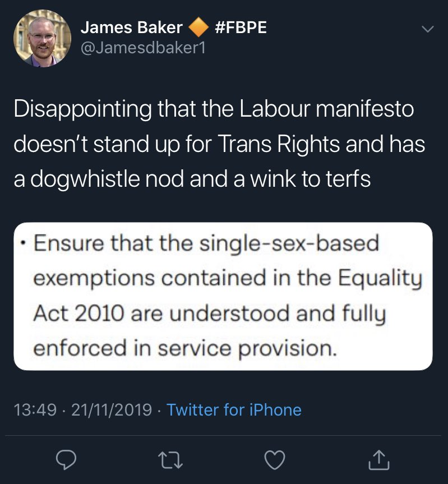Like the tweet with the heart icon
This screenshot has height=484, width=448.
click(x=274, y=459)
